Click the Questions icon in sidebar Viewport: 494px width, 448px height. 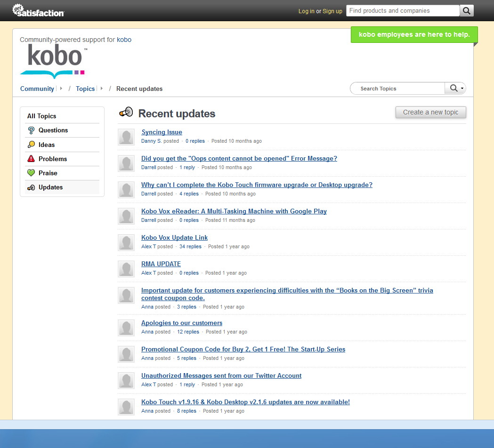(x=31, y=130)
